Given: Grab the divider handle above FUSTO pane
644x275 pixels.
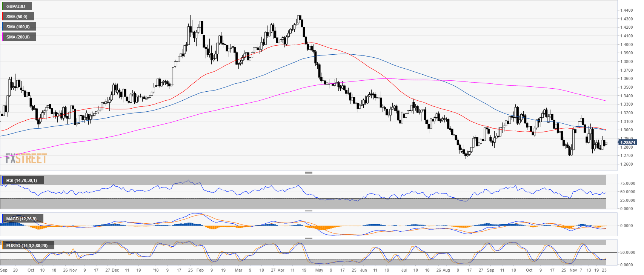Looking at the screenshot, I should point(308,238).
